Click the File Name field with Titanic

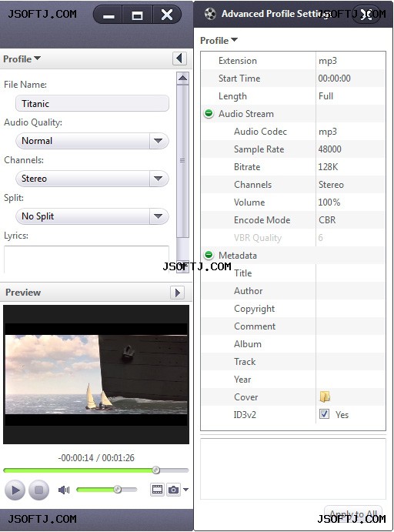92,103
